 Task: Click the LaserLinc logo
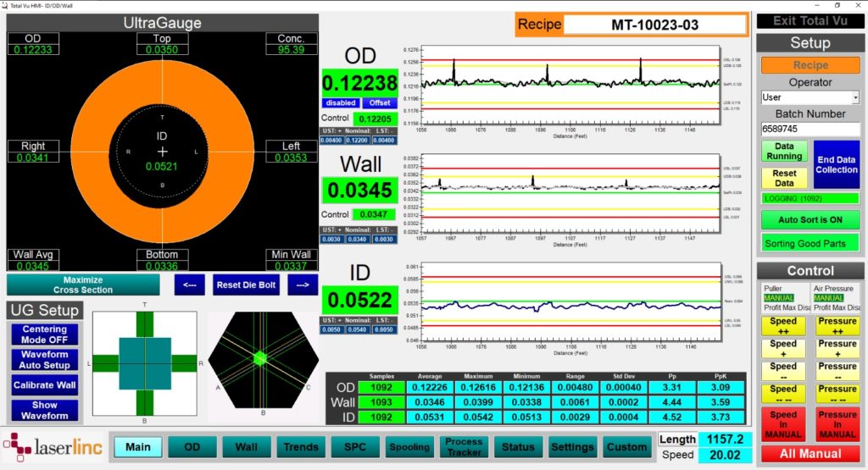click(53, 447)
